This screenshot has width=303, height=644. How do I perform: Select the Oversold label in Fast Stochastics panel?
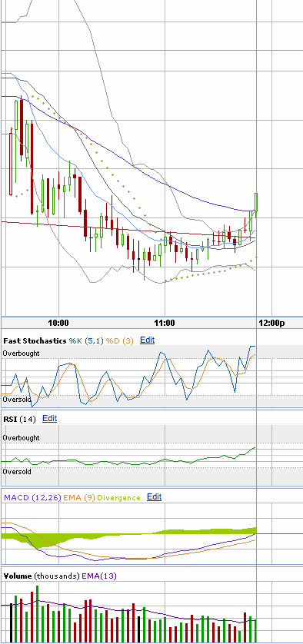16,399
